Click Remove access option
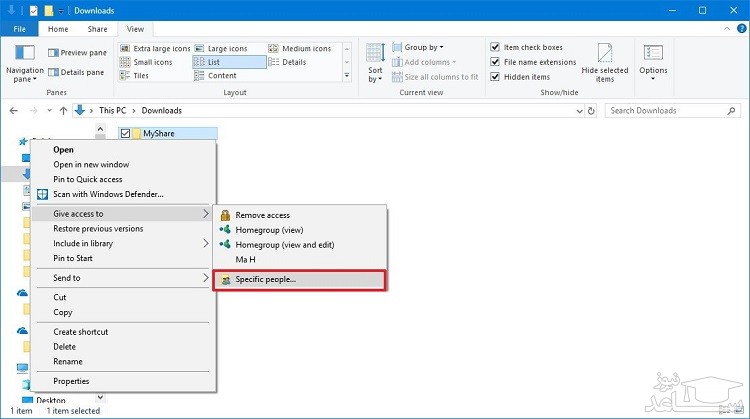Viewport: 750px width, 419px height. pos(262,215)
